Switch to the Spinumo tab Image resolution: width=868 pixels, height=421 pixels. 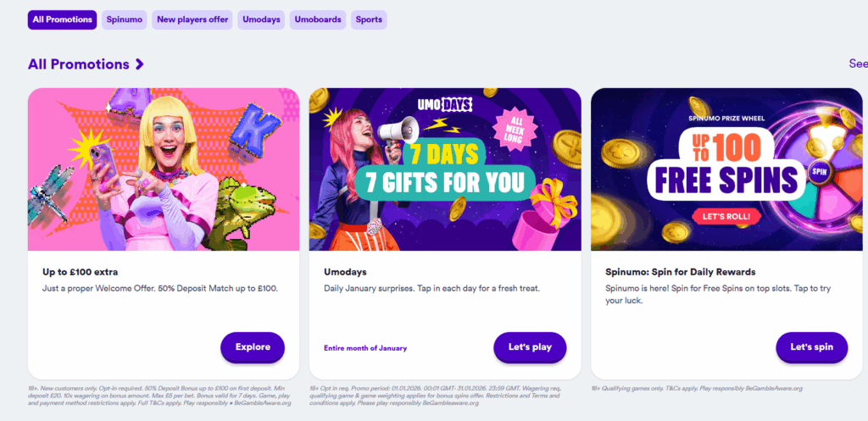pos(125,19)
